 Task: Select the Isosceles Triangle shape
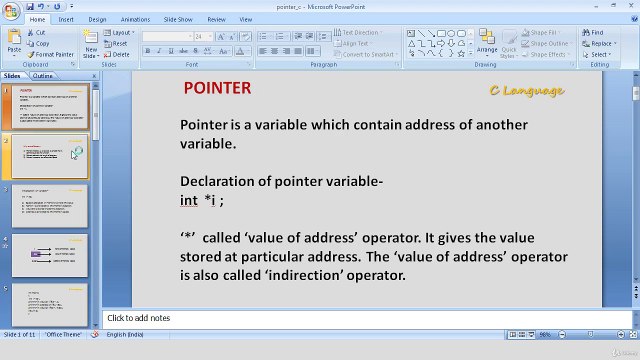point(411,43)
